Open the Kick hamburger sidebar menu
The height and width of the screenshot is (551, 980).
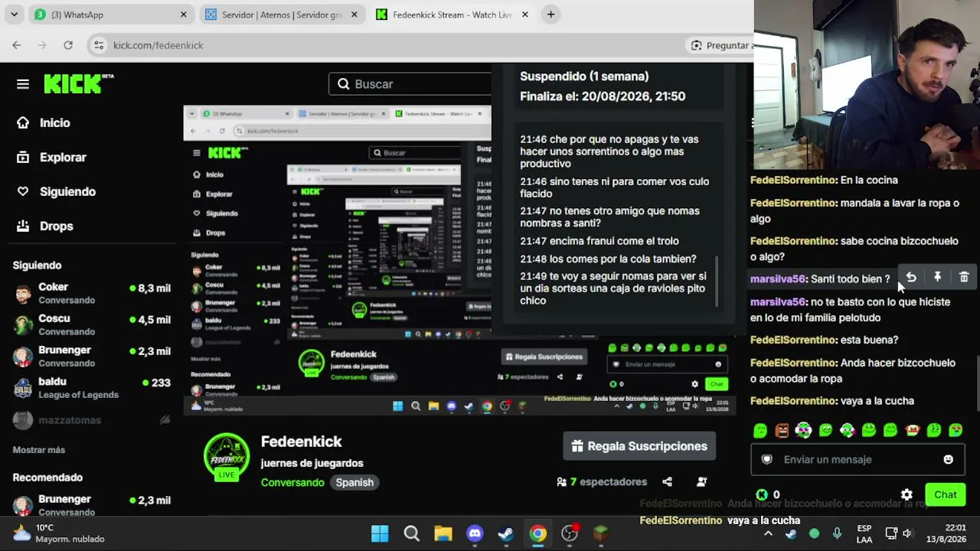[x=23, y=84]
